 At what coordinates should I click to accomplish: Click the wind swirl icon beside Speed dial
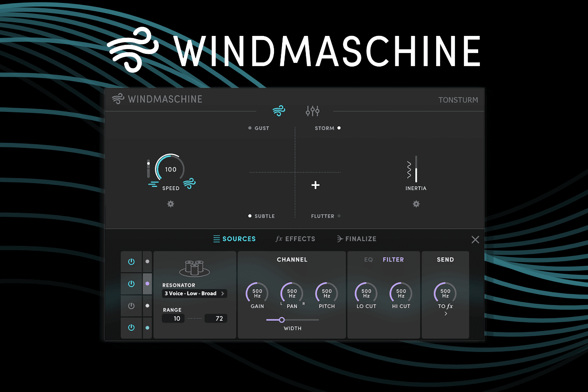188,183
